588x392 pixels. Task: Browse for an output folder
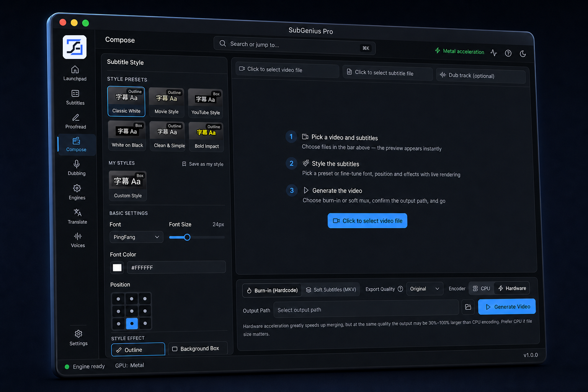pos(468,307)
